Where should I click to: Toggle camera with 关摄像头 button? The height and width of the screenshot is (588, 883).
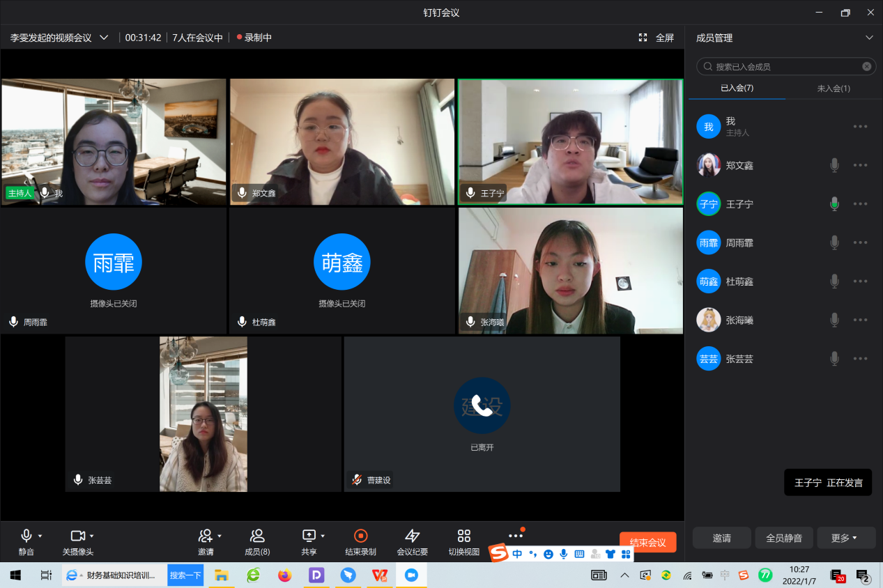pyautogui.click(x=77, y=536)
